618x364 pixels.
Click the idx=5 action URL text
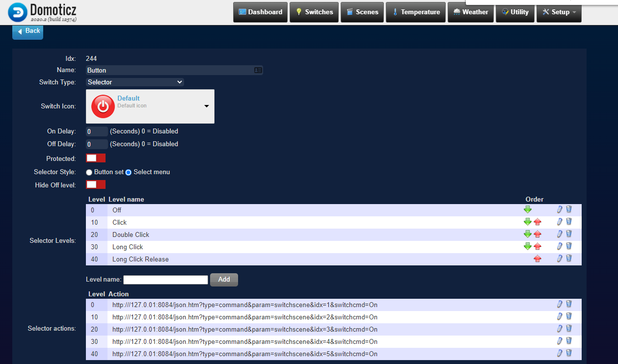tap(245, 354)
